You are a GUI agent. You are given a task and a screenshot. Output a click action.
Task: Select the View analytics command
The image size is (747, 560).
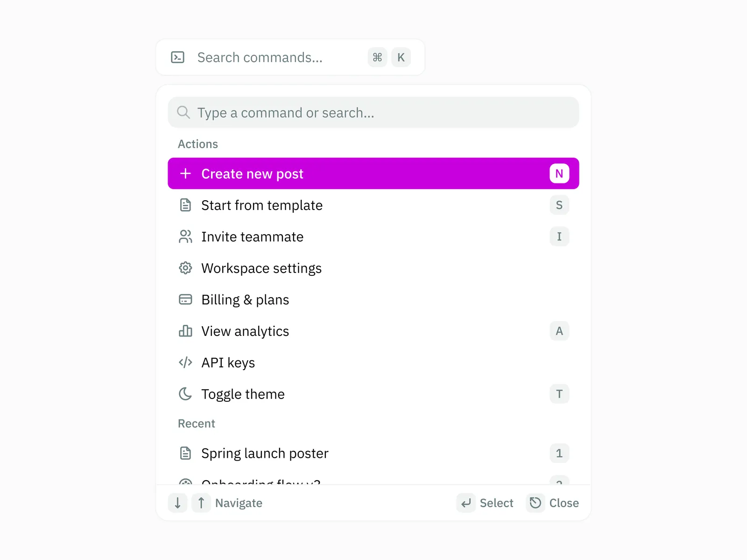pos(245,331)
